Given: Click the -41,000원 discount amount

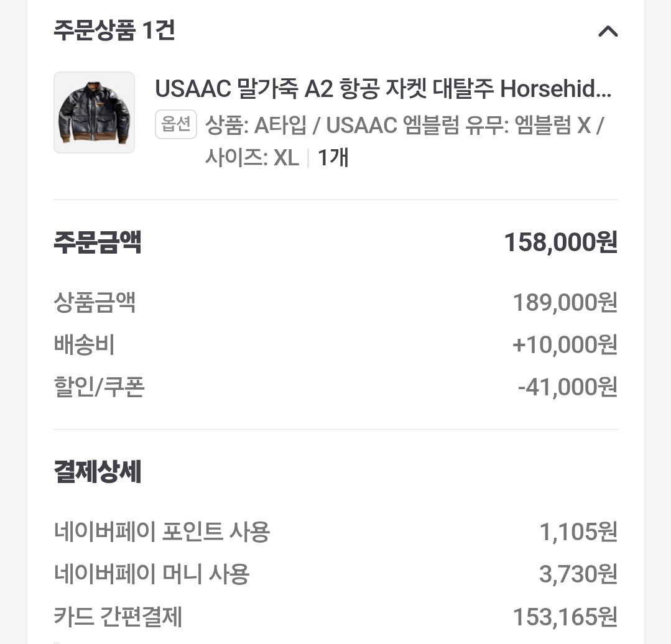Looking at the screenshot, I should coord(567,387).
